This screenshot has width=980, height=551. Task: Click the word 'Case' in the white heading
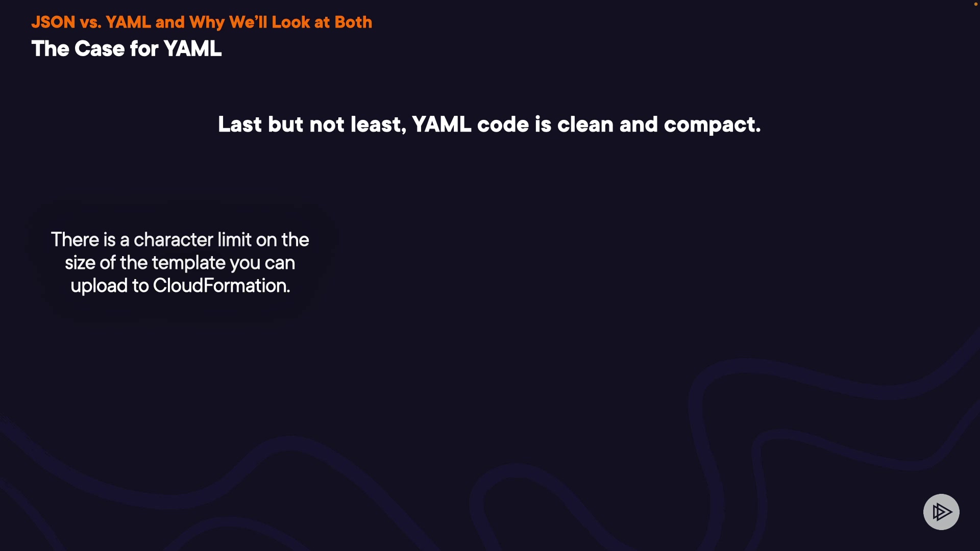coord(100,49)
